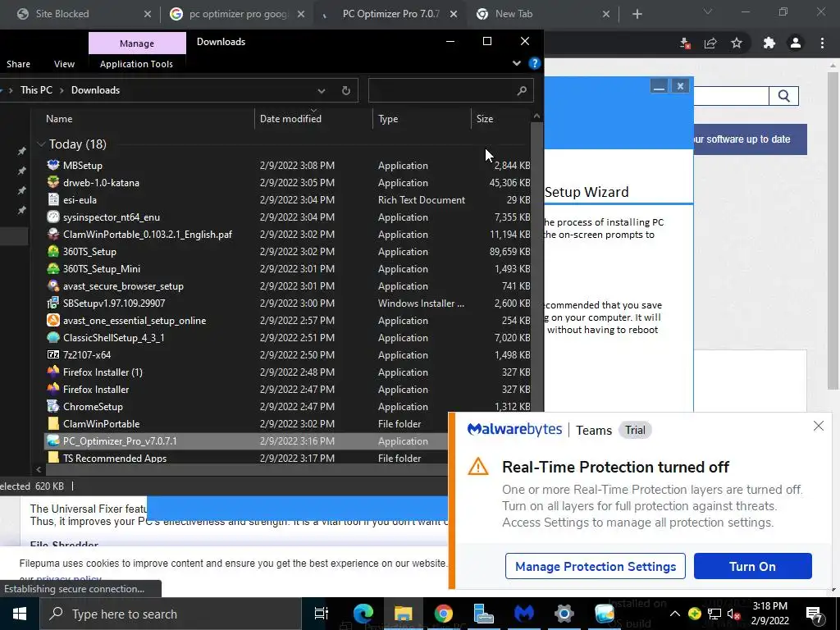Click the taskbar clock showing 3:18 PM
The width and height of the screenshot is (840, 630).
click(769, 614)
